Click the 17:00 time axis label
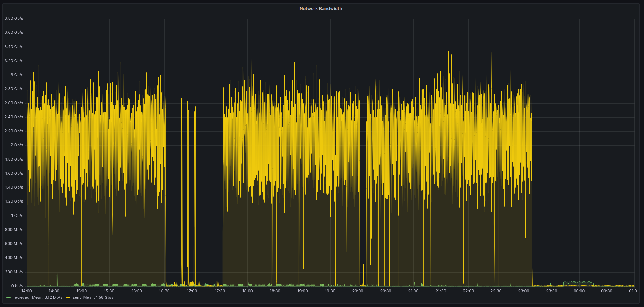The height and width of the screenshot is (307, 644). [192, 291]
